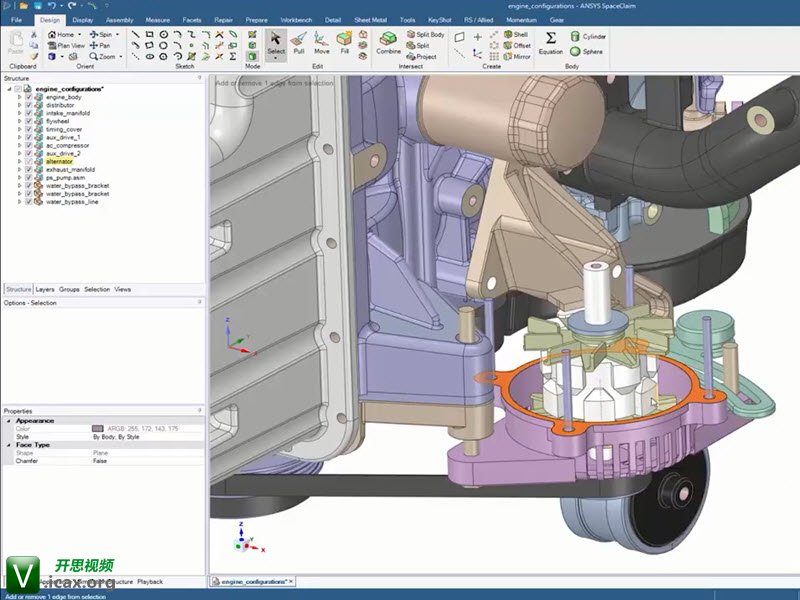Save the document with the Save icon
This screenshot has height=600, width=800.
click(38, 6)
